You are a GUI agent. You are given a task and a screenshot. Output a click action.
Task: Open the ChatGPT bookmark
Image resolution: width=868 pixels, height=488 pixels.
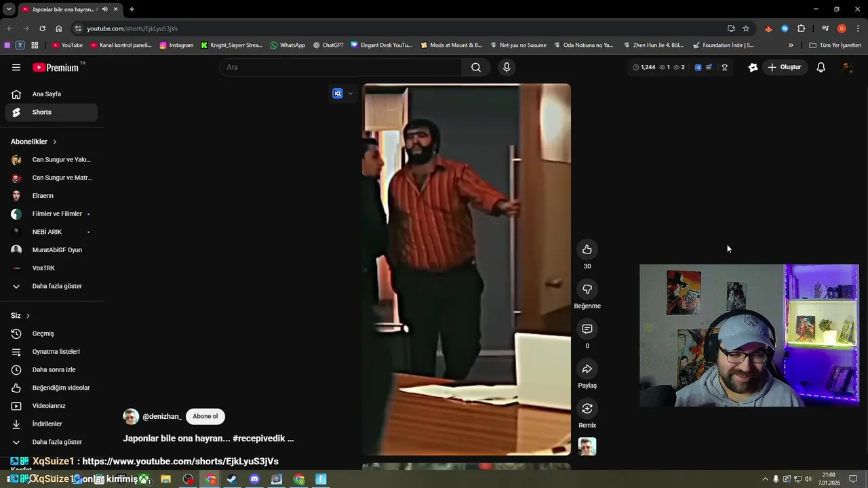[328, 45]
